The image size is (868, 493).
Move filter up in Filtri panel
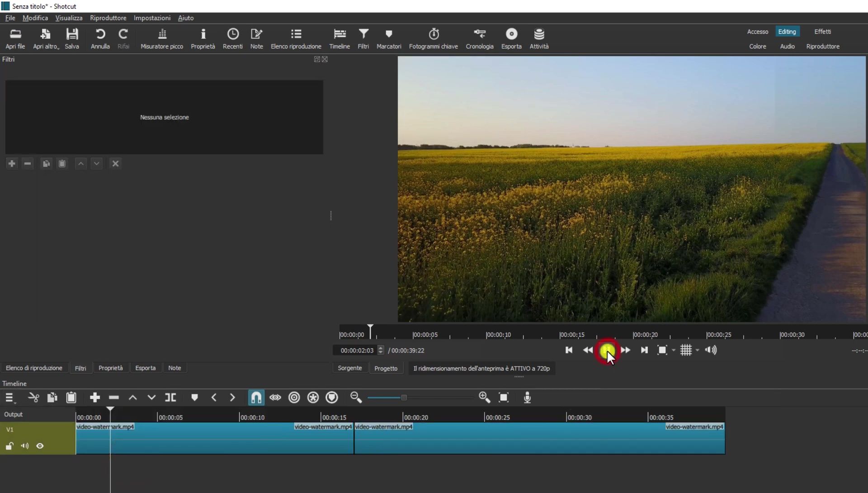click(x=81, y=164)
